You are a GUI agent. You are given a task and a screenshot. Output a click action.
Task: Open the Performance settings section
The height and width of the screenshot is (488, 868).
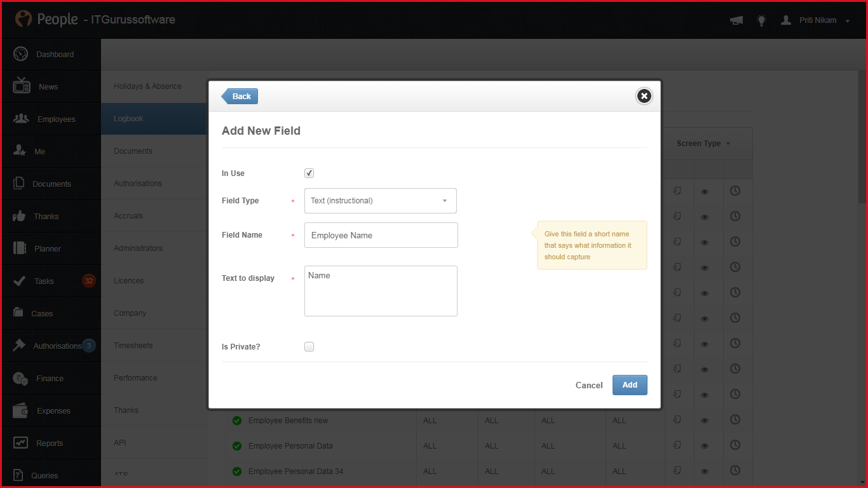(x=154, y=378)
